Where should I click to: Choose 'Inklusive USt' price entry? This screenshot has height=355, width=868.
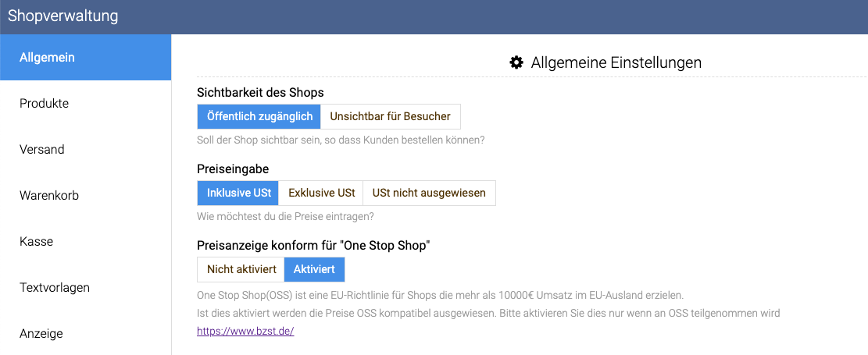click(238, 193)
